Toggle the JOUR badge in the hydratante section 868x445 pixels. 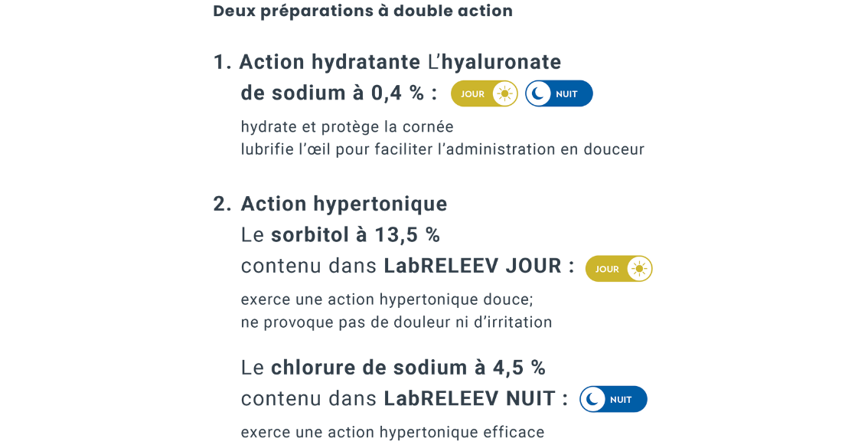pyautogui.click(x=485, y=93)
